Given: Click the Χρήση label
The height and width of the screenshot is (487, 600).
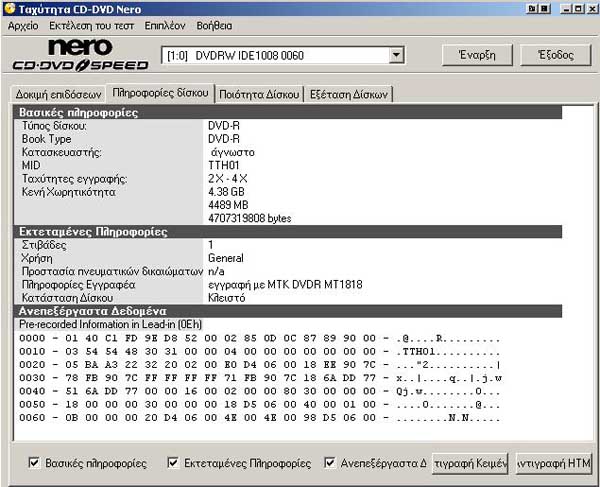Looking at the screenshot, I should coord(37,258).
